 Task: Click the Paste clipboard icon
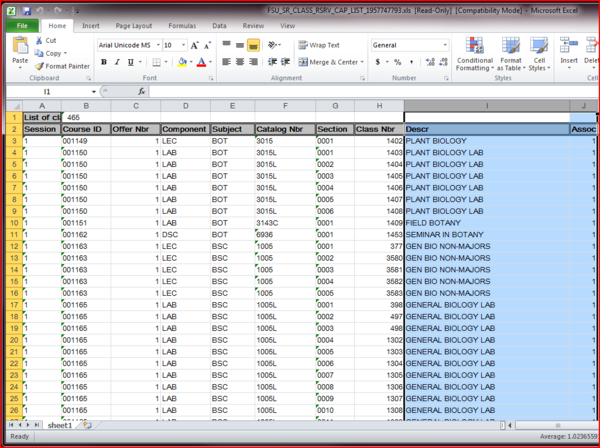pyautogui.click(x=20, y=46)
